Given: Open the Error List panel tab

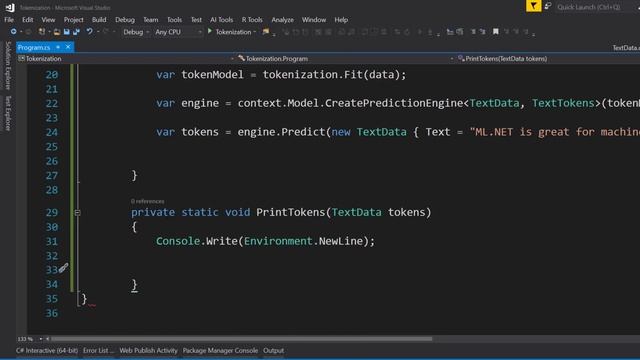Looking at the screenshot, I should point(98,350).
